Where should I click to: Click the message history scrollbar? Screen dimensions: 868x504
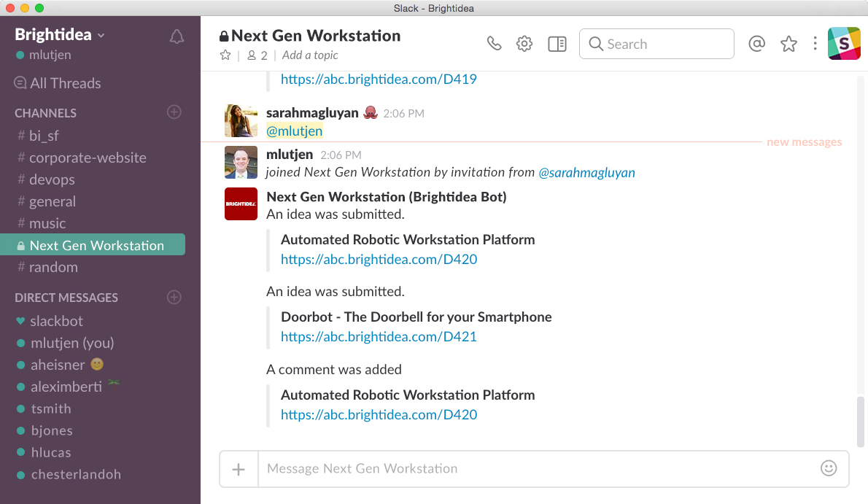[861, 421]
